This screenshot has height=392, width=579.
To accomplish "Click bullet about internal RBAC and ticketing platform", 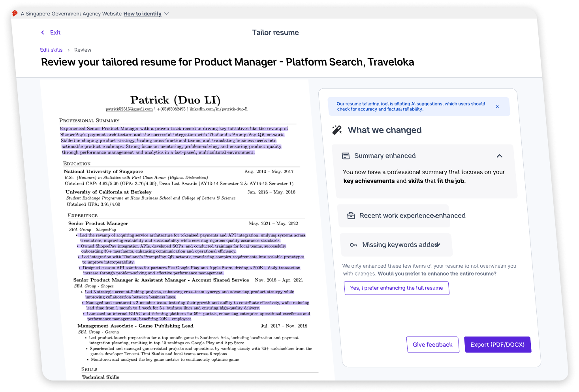I will (x=197, y=316).
